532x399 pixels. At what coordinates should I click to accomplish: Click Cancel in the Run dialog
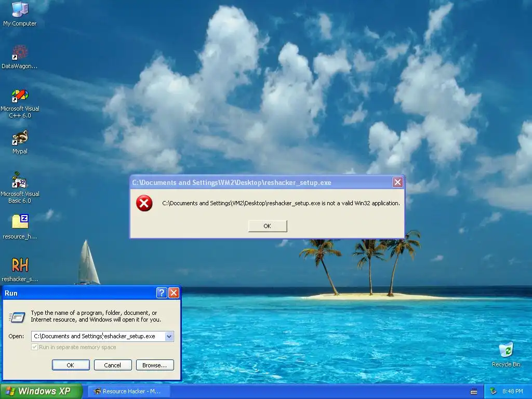point(113,365)
